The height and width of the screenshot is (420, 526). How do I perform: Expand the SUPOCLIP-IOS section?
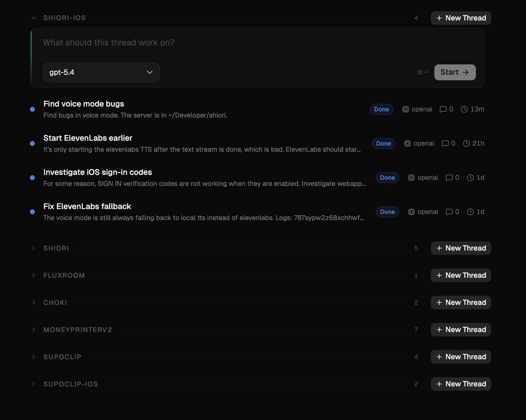pyautogui.click(x=33, y=384)
